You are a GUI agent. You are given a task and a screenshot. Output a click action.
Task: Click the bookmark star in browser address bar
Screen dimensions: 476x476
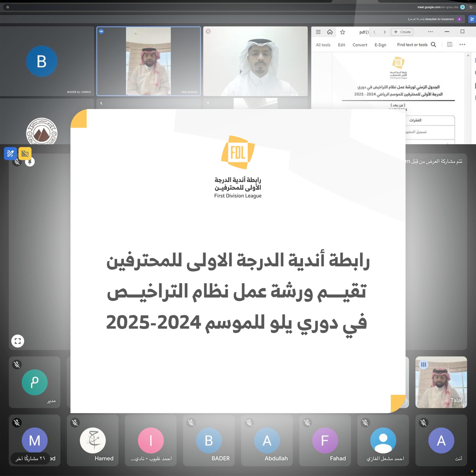8,7
